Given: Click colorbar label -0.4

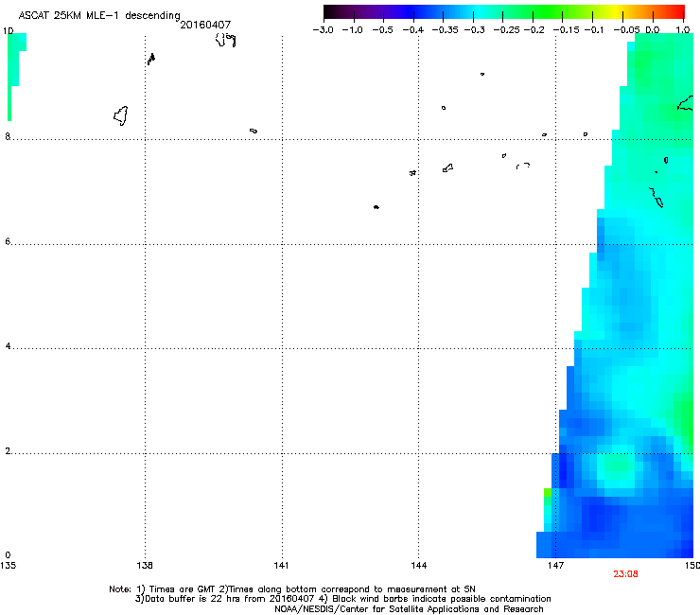Looking at the screenshot, I should coord(413,30).
